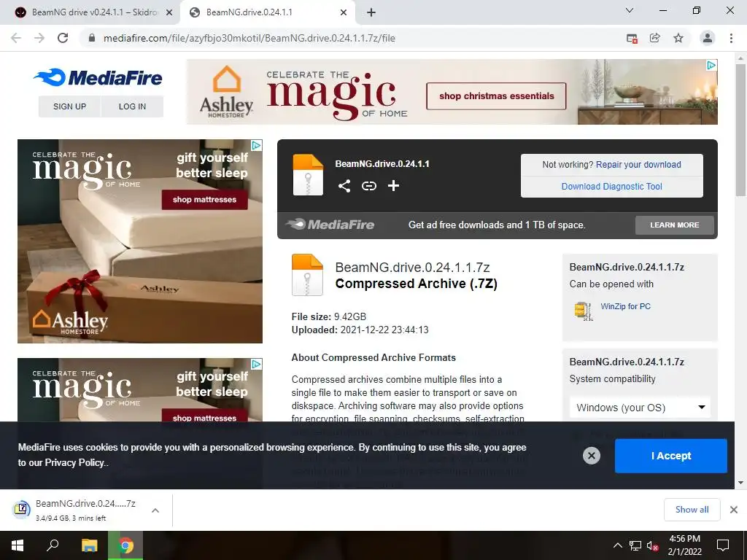Open the Chrome profile avatar icon
This screenshot has width=747, height=560.
pyautogui.click(x=708, y=38)
